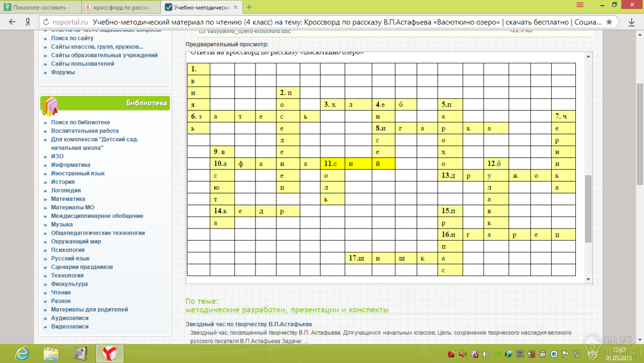Go to the 'Форумы' sidebar link
The image size is (644, 363).
pos(63,72)
